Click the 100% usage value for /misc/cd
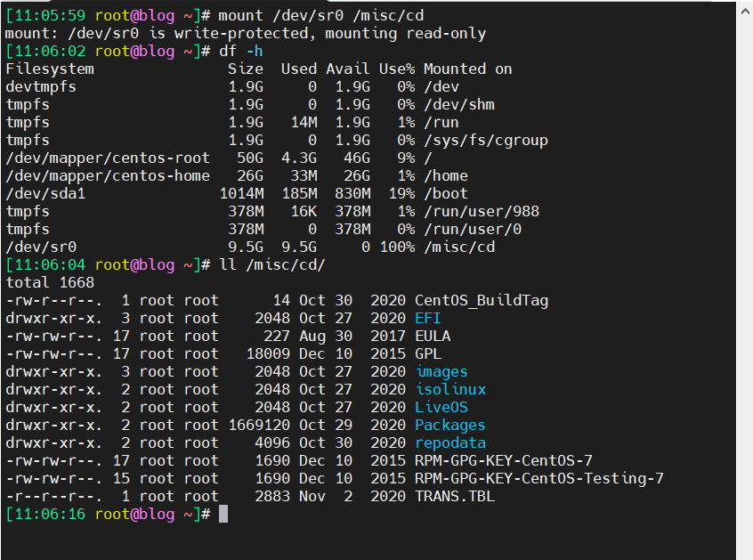The height and width of the screenshot is (560, 753). (x=397, y=247)
